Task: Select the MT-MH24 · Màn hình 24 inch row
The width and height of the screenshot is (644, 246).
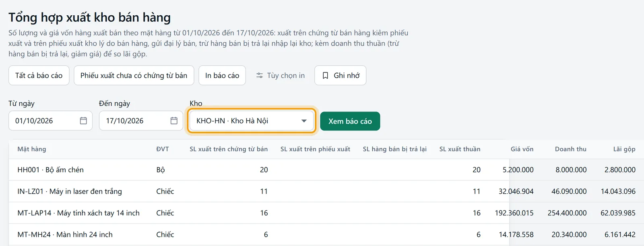Action: tap(326, 234)
